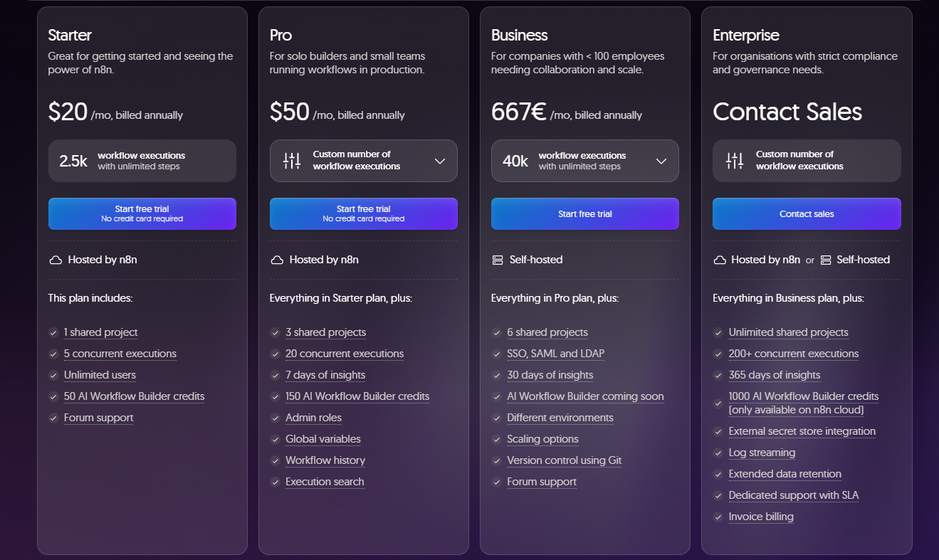The width and height of the screenshot is (939, 560).
Task: Click the checkmark next to Invoice billing
Action: click(718, 517)
